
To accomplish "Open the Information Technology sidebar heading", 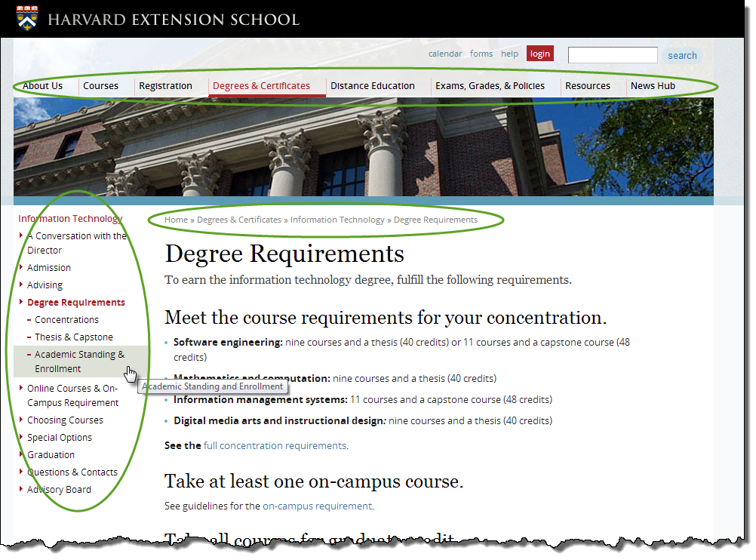I will point(70,219).
